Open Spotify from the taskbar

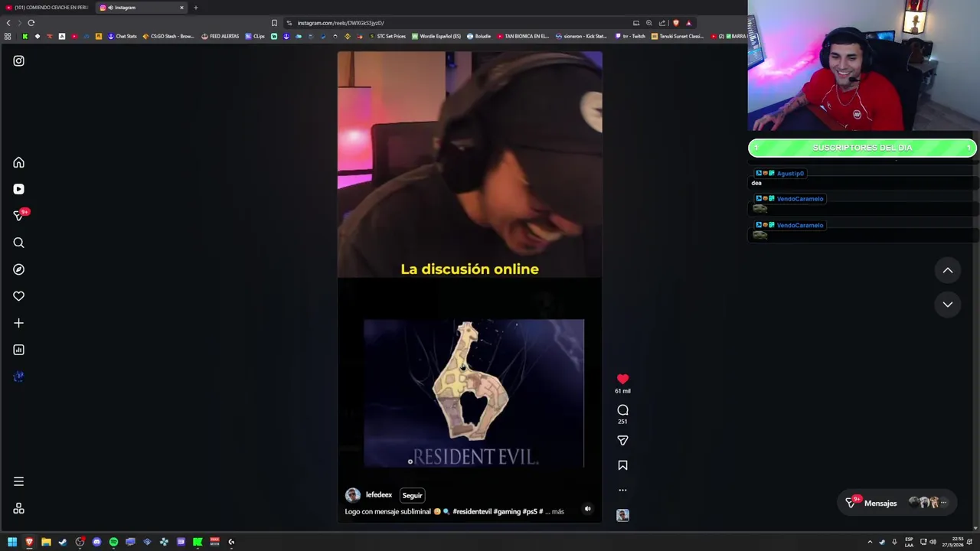point(113,542)
